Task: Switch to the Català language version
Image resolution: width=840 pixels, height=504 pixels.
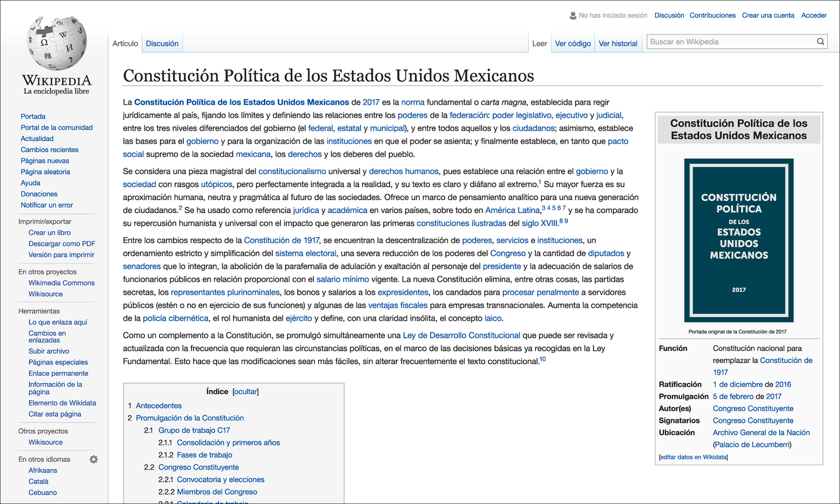Action: tap(38, 481)
